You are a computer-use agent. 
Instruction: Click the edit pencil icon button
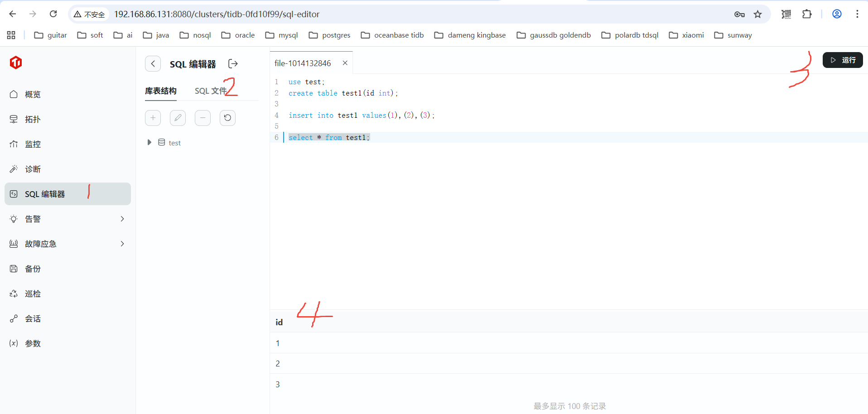(178, 118)
